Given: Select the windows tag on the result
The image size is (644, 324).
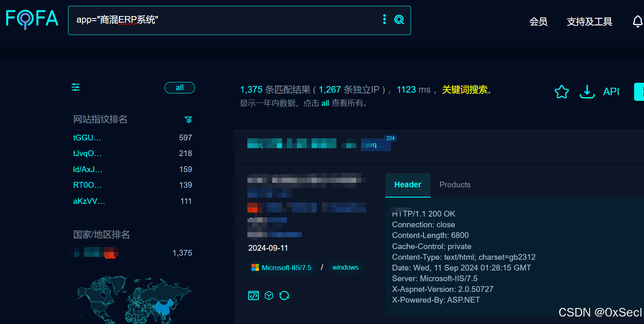Looking at the screenshot, I should pyautogui.click(x=345, y=267).
